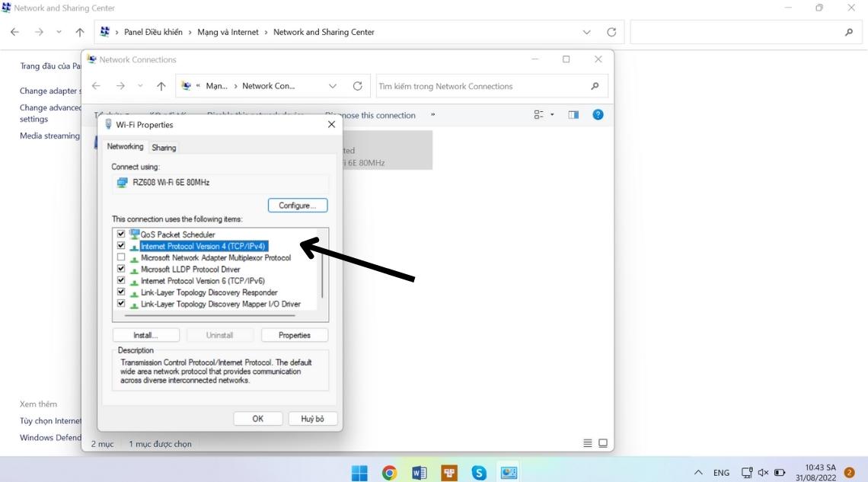Open Change advanced sharing settings link

[x=50, y=113]
